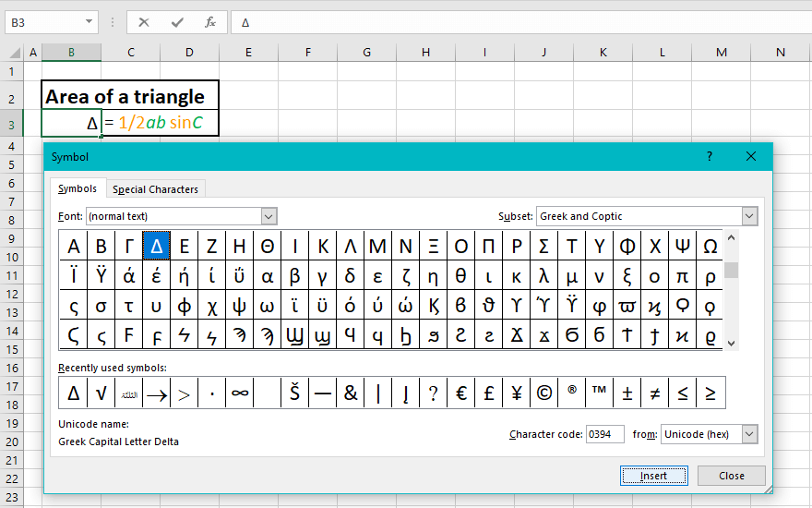Click the Help question mark in Symbol dialog

pyautogui.click(x=710, y=157)
